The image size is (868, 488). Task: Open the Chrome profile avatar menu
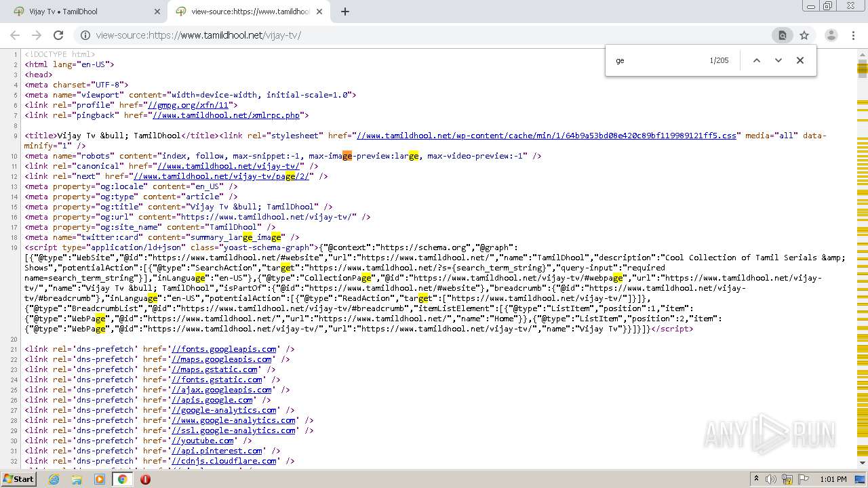tap(831, 35)
